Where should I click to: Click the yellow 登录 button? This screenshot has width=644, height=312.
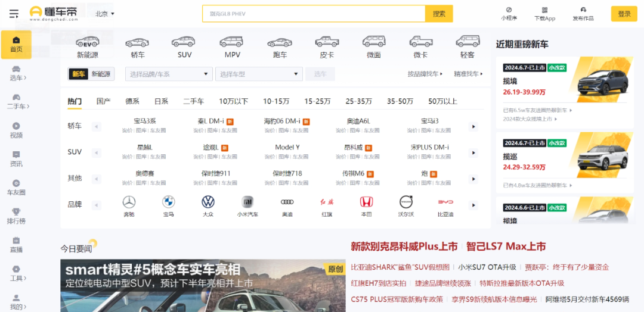pyautogui.click(x=624, y=14)
